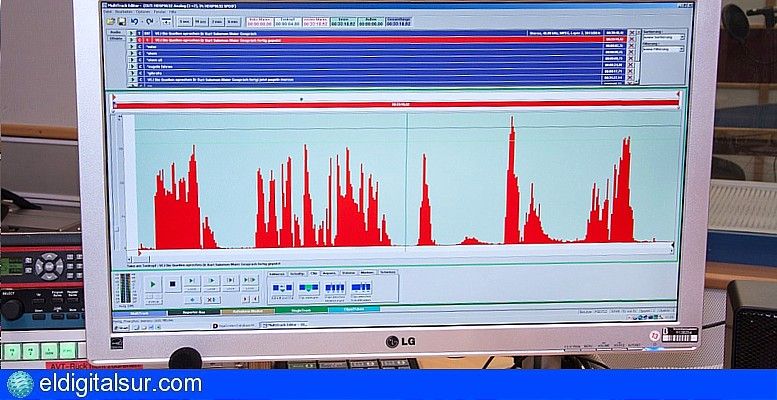Click the red timeline overview bar
Image resolution: width=777 pixels, height=400 pixels.
click(396, 104)
